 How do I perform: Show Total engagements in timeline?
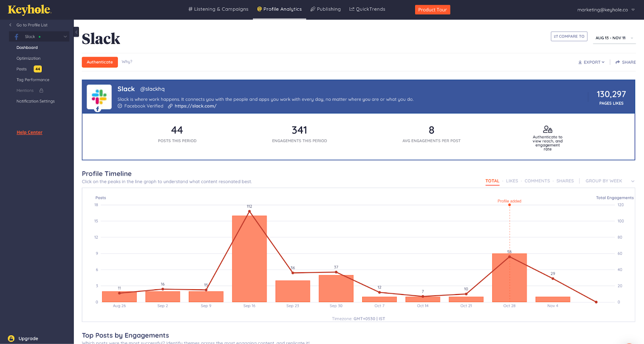(492, 181)
